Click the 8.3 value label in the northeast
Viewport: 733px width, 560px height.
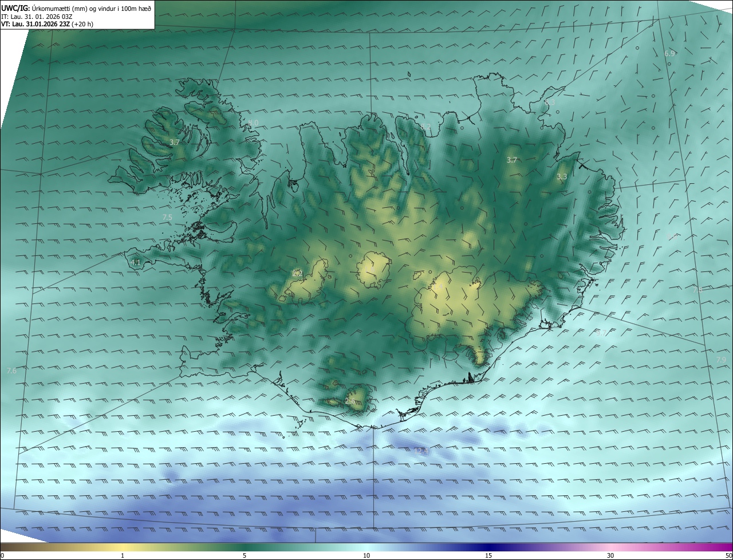pyautogui.click(x=550, y=102)
